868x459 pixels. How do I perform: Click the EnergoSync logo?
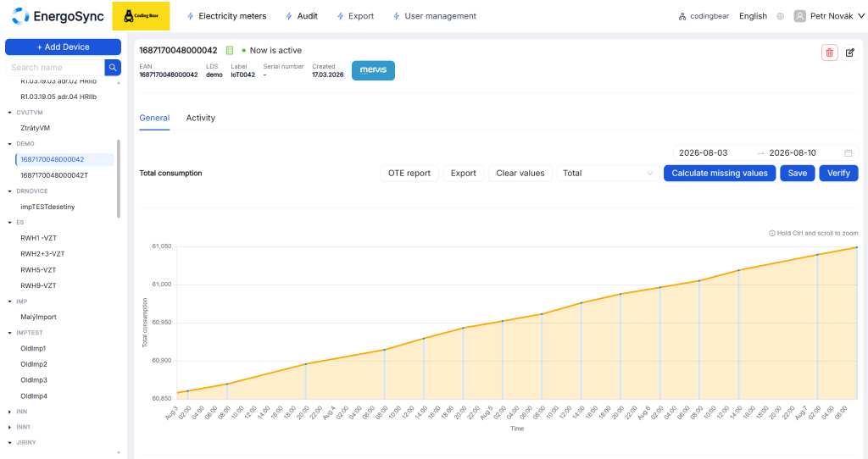[x=58, y=16]
